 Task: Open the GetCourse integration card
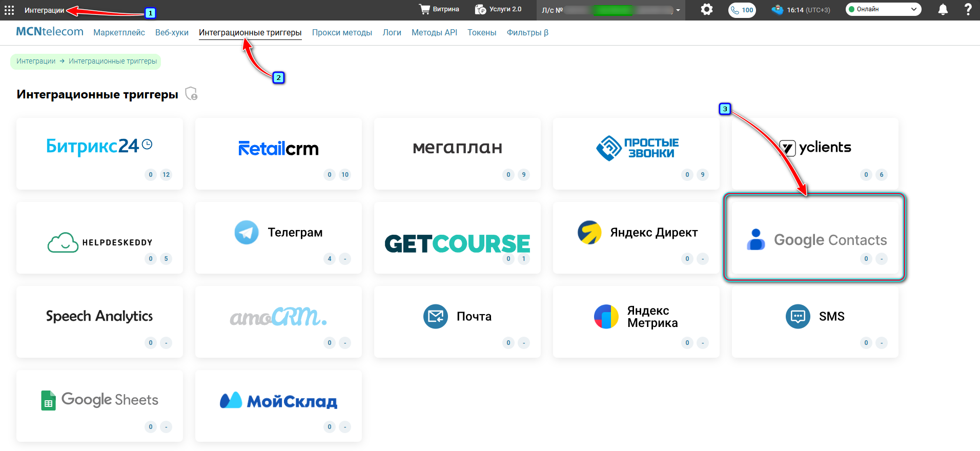(x=457, y=238)
